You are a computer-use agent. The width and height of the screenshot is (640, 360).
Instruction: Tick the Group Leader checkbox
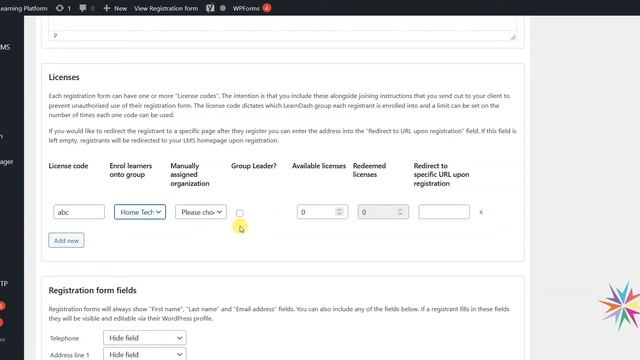240,213
